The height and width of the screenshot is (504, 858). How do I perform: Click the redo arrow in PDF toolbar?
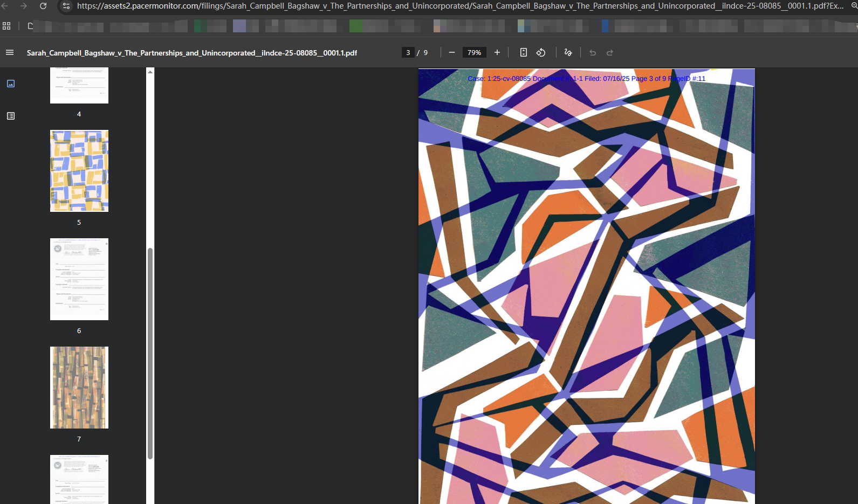[610, 52]
